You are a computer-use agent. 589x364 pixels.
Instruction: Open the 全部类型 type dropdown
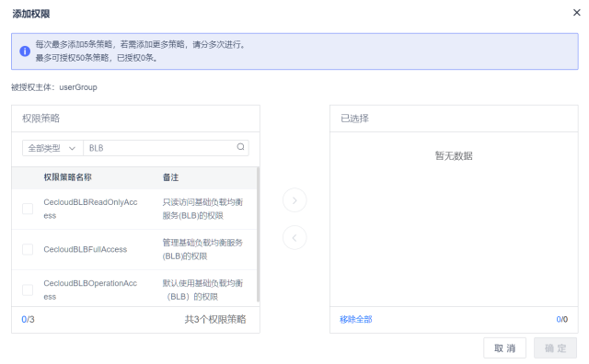[x=52, y=148]
